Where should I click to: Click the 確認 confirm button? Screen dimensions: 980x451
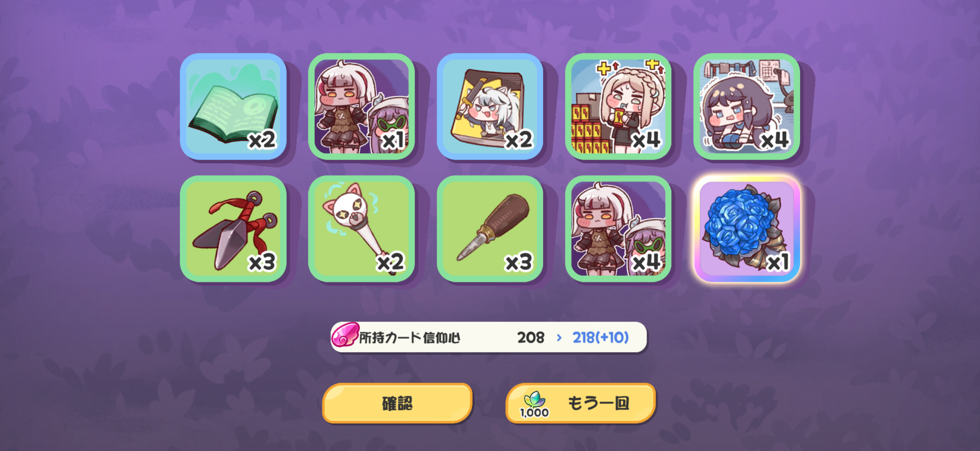click(x=397, y=403)
